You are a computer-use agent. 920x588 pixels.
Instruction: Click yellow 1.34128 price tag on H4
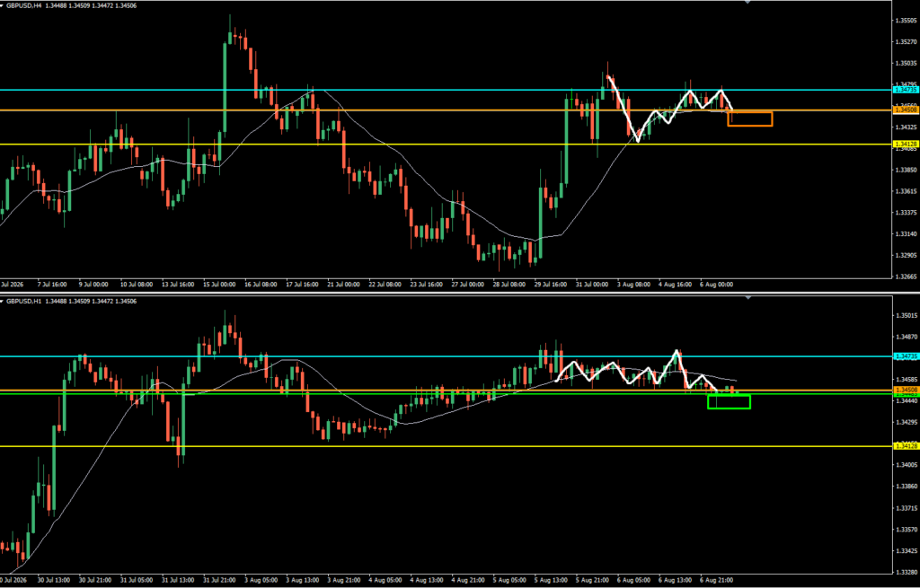906,144
